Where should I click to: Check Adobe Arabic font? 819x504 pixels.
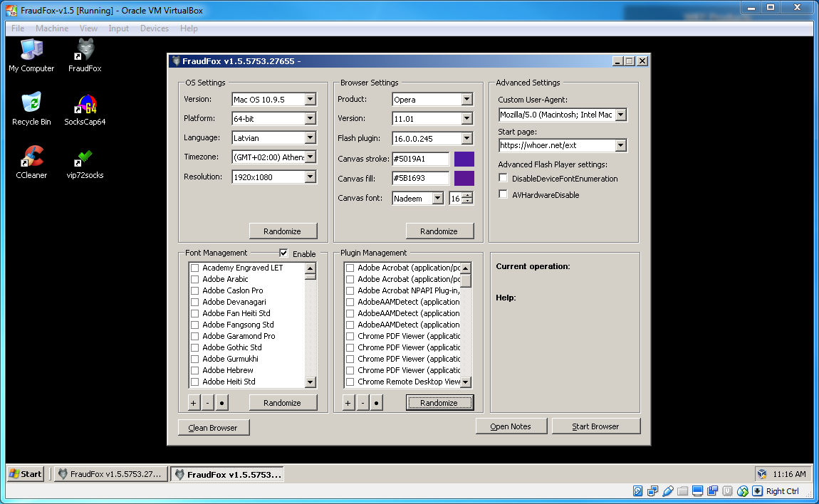coord(195,280)
